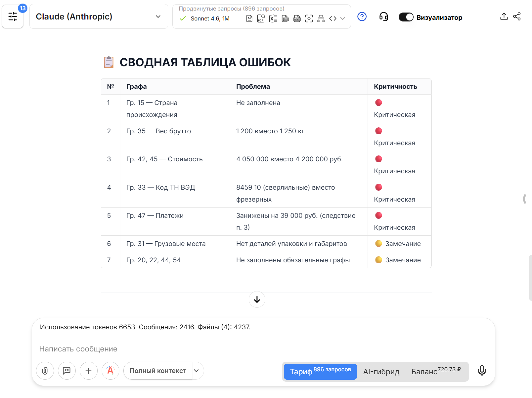Click the Sonnet 4.6, 1M checkmark
532x398 pixels.
182,18
